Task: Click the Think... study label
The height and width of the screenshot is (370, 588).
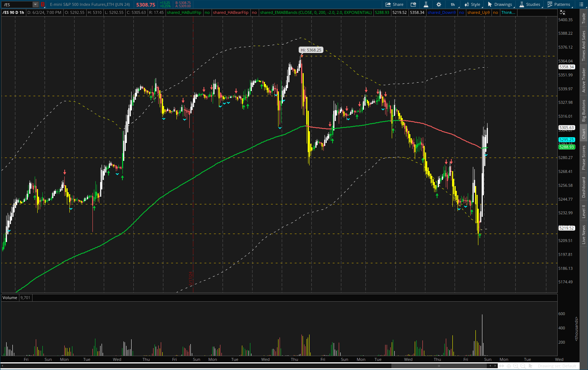Action: (508, 12)
